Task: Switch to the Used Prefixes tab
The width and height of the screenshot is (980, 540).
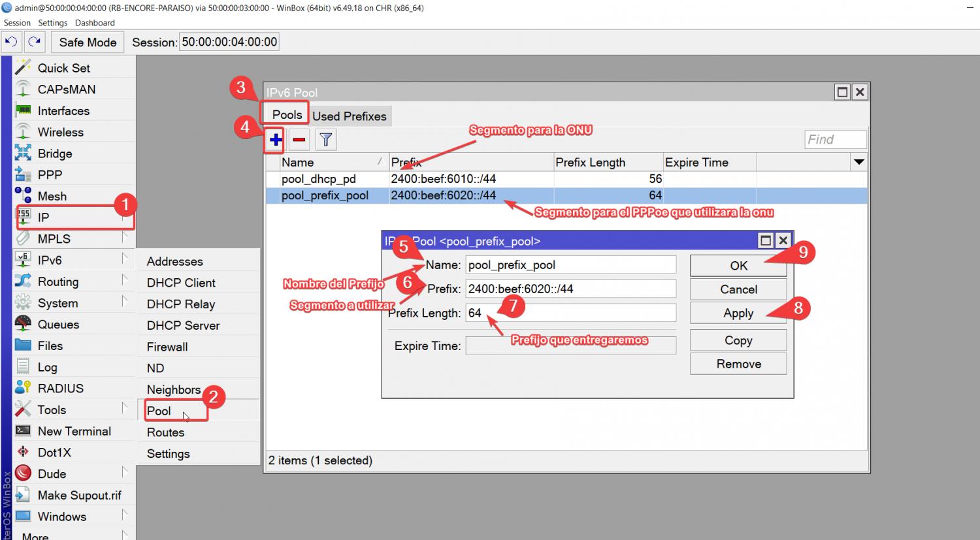Action: click(x=349, y=116)
